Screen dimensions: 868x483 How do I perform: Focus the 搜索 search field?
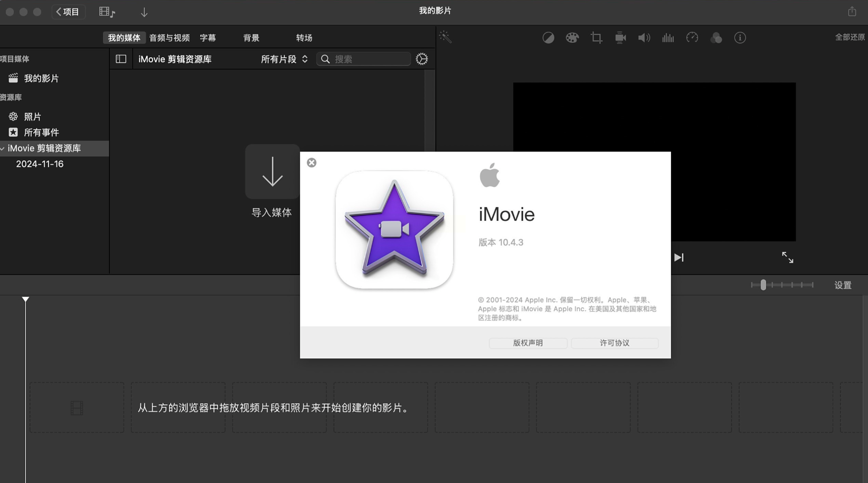click(364, 59)
